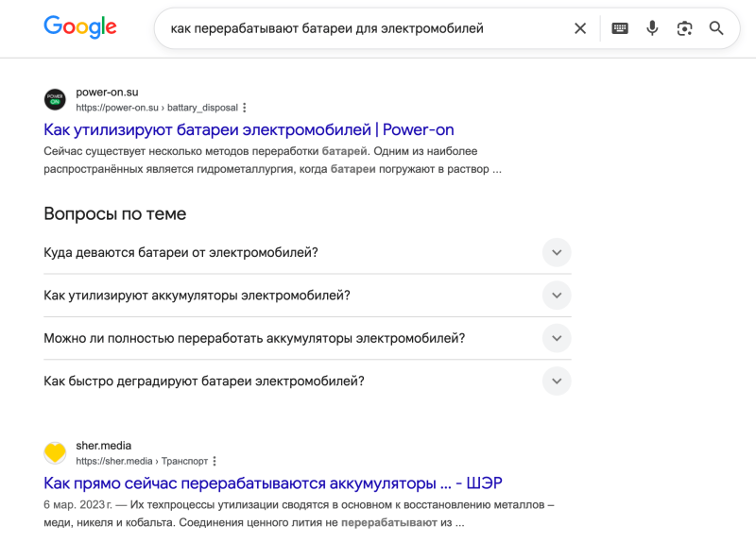The image size is (756, 542).
Task: Click the power-on.su site name
Action: click(107, 92)
